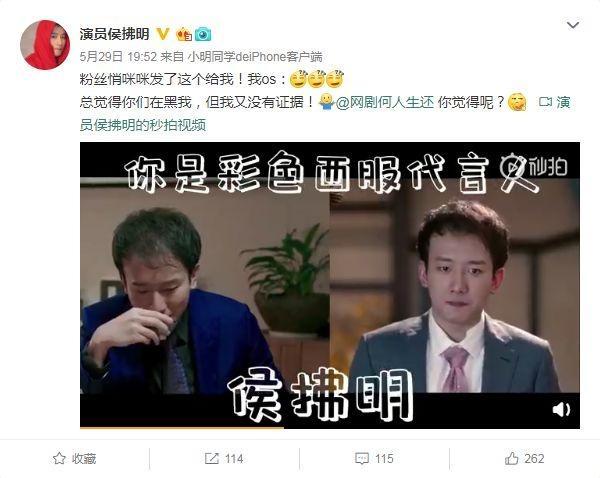Open the @网剧何人生还 mention link

385,102
